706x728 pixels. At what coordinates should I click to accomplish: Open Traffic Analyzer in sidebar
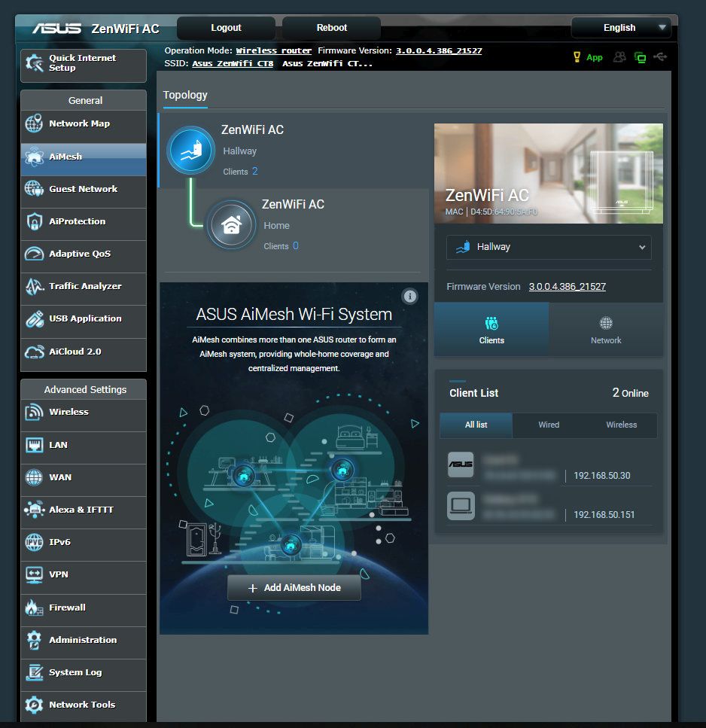84,286
